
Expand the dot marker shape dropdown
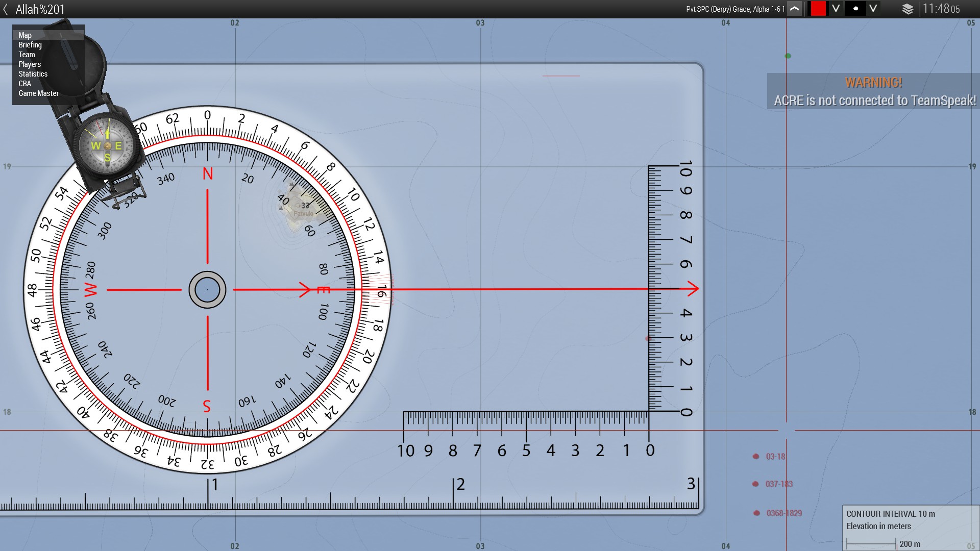[x=873, y=9]
